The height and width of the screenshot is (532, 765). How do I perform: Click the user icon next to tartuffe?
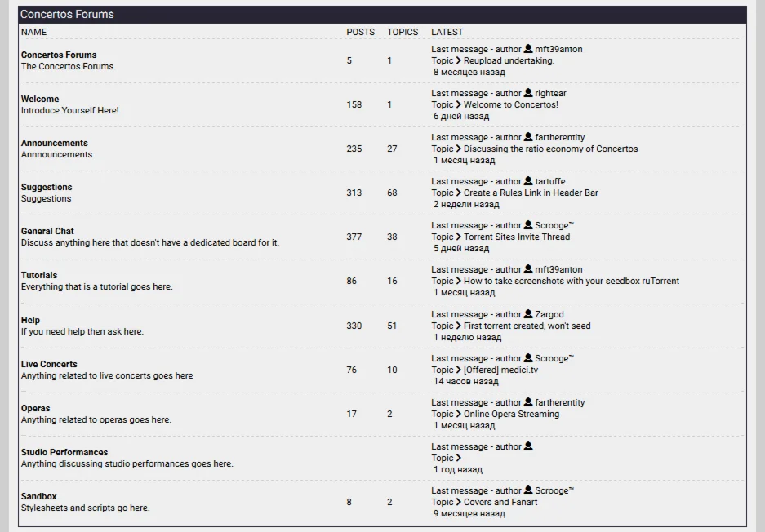coord(528,181)
